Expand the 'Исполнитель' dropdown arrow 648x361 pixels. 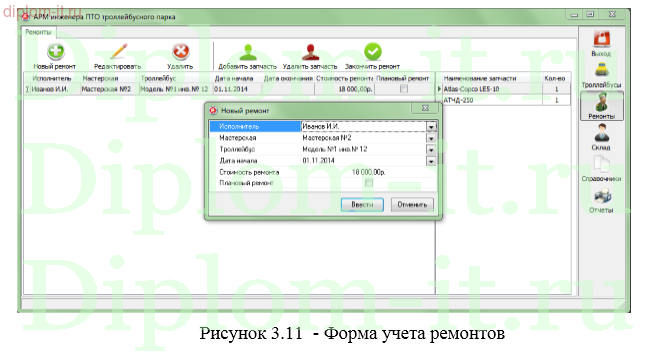[431, 127]
